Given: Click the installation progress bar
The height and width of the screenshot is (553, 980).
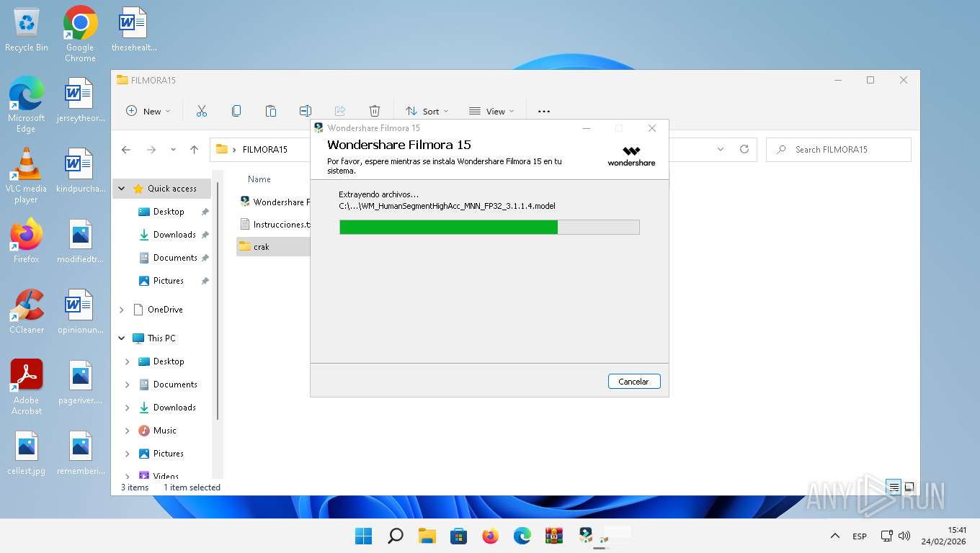Looking at the screenshot, I should 489,228.
